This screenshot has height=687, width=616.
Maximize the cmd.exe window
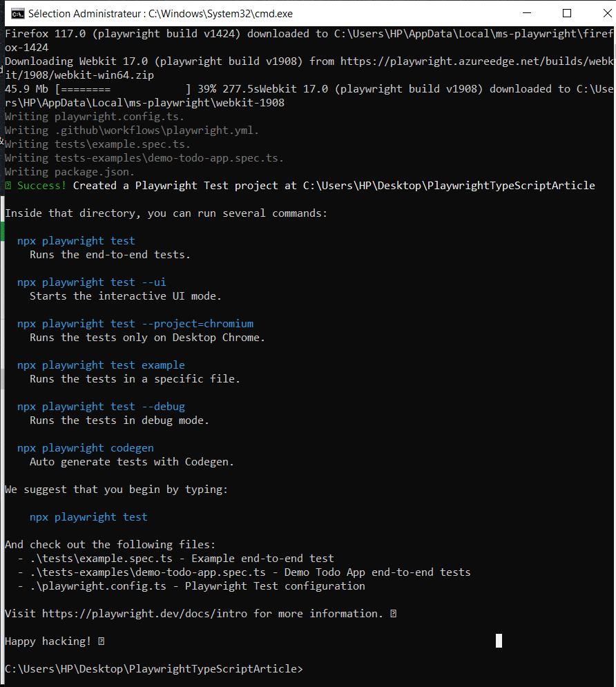tap(567, 13)
